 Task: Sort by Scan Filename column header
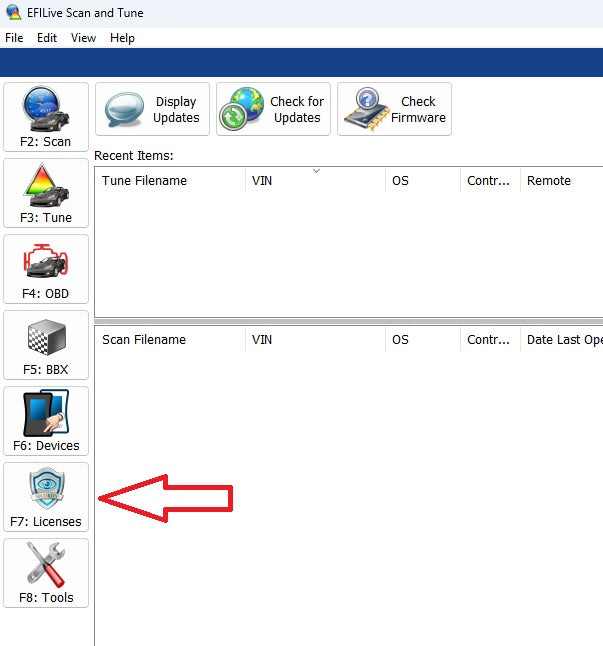coord(170,339)
